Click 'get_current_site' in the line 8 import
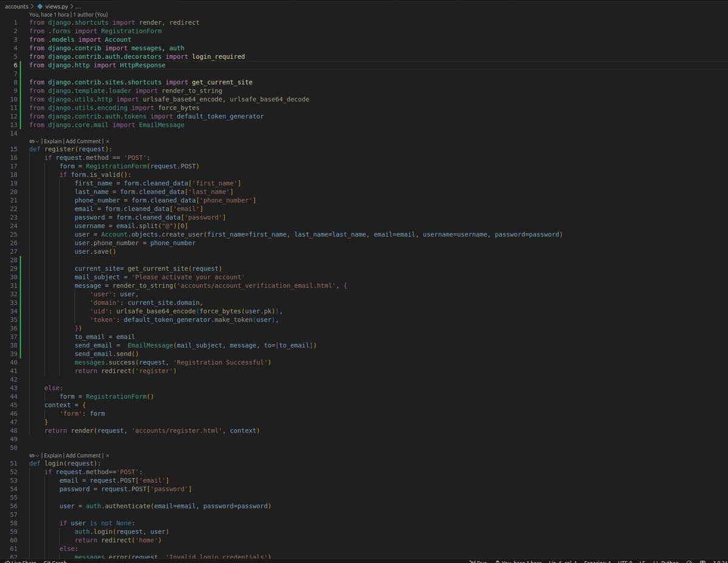This screenshot has height=563, width=728. point(222,82)
